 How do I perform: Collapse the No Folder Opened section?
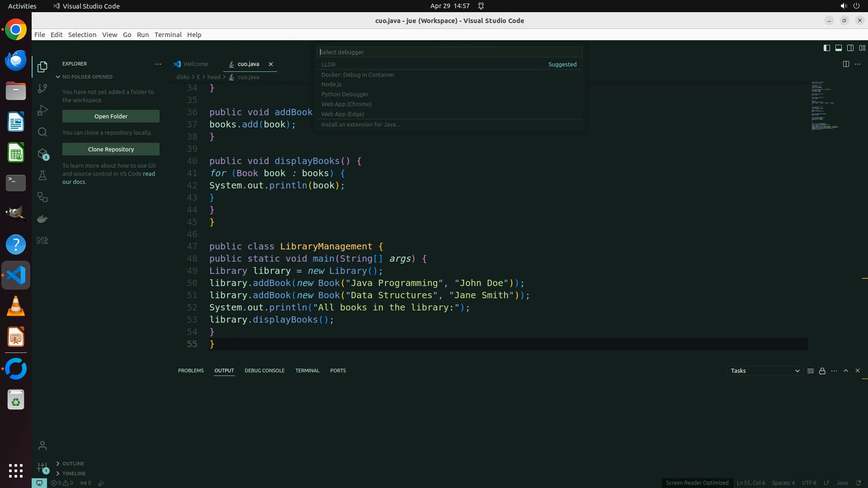click(87, 77)
